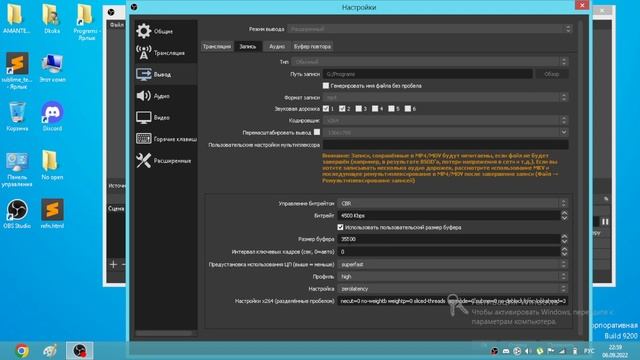Enable audio track 5 checkbox
The height and width of the screenshot is (360, 640).
pyautogui.click(x=391, y=109)
